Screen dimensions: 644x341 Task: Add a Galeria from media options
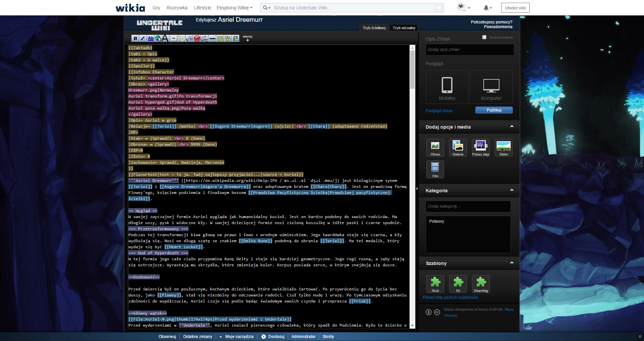[x=458, y=147]
